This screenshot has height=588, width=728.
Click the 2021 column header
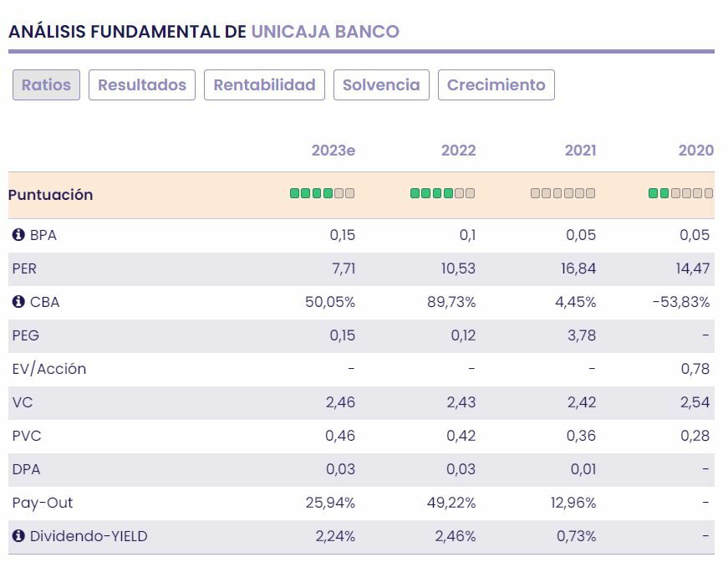click(580, 151)
